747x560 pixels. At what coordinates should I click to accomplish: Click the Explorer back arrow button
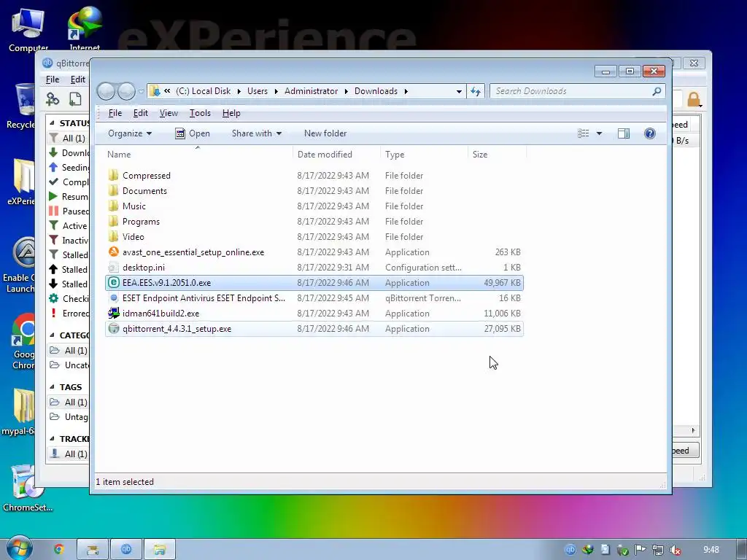pos(106,91)
